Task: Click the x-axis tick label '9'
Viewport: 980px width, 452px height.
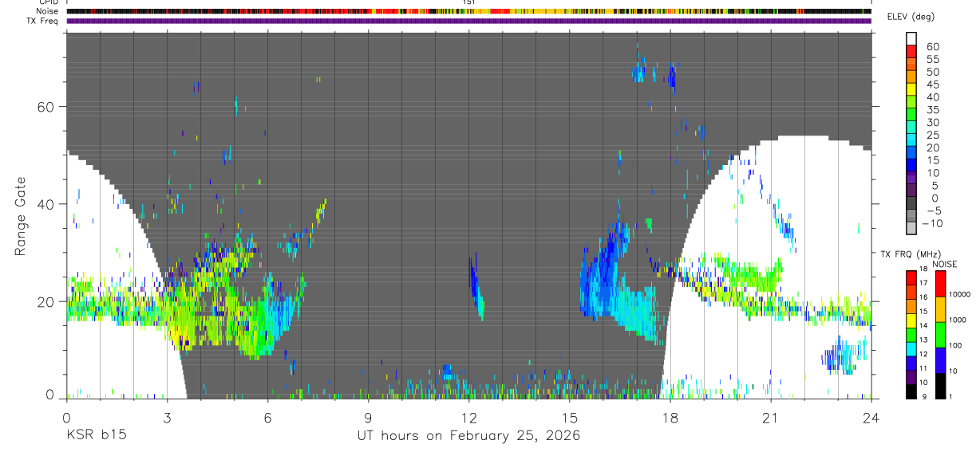Action: pyautogui.click(x=368, y=418)
